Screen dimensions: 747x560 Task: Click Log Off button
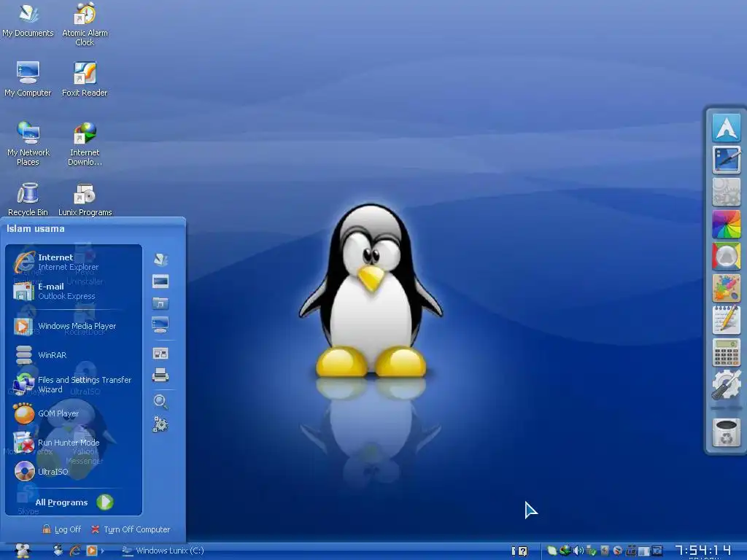coord(61,529)
